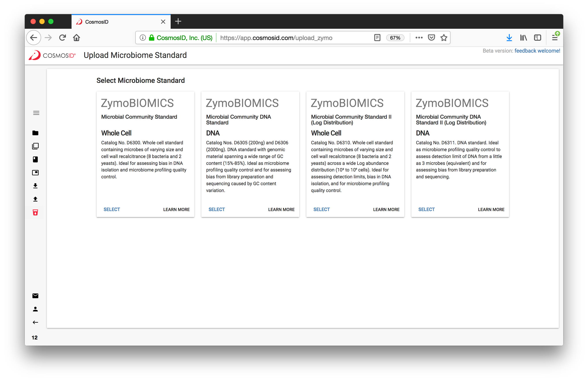Viewport: 588px width, 381px height.
Task: Click the user profile icon in sidebar
Action: [35, 309]
